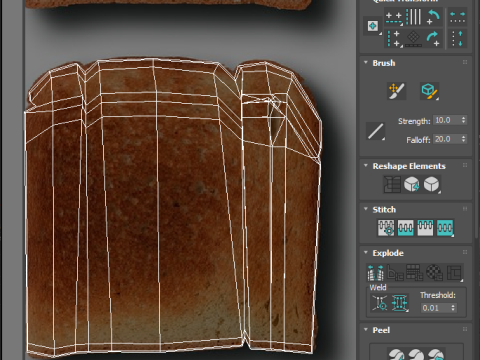Click Align Vertically to Pivot icon
The image size is (480, 360).
coord(394,39)
